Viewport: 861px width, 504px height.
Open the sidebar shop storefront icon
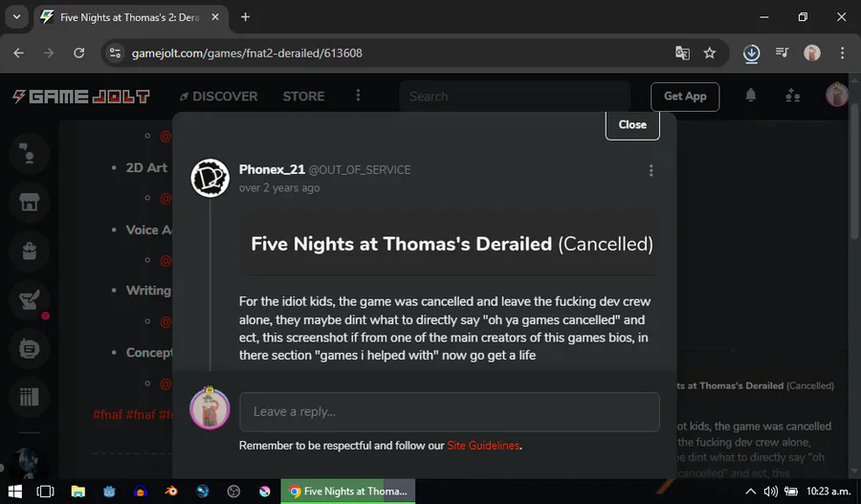[x=29, y=203]
